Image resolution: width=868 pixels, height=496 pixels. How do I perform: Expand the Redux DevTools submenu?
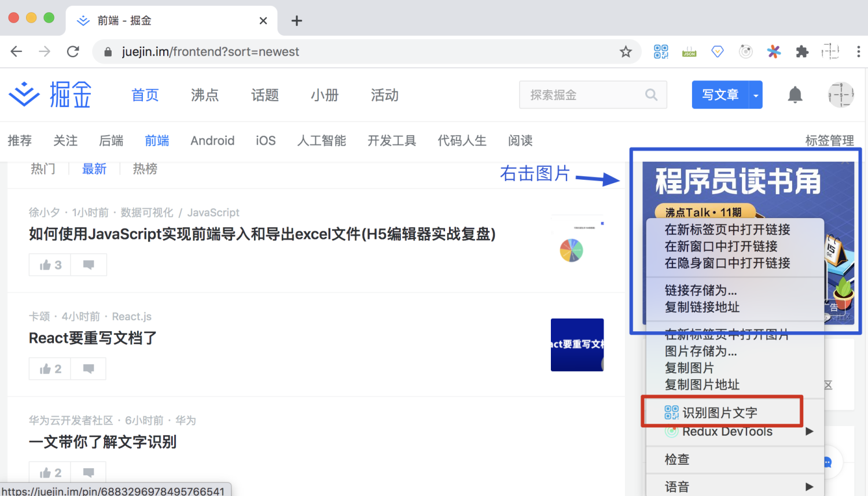[x=809, y=431]
